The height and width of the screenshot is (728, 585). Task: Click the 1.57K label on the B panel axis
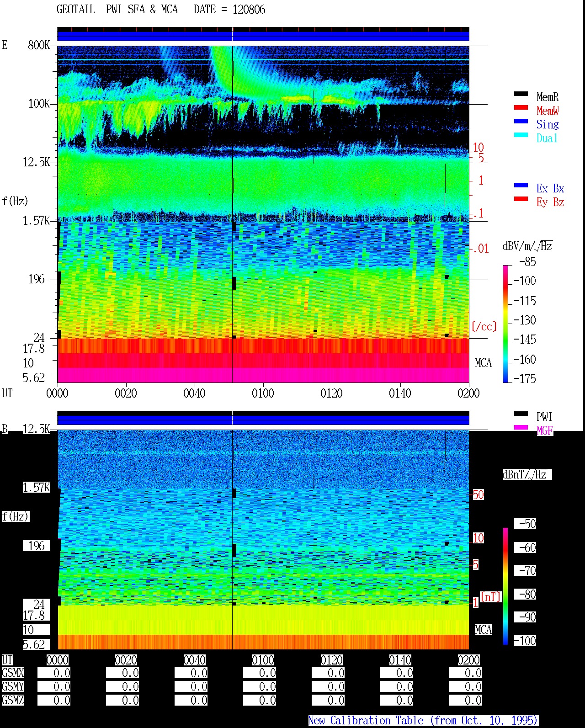point(37,487)
